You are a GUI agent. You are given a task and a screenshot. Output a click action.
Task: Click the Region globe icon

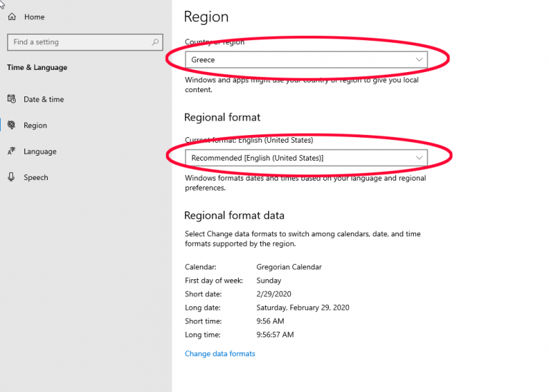(x=11, y=126)
